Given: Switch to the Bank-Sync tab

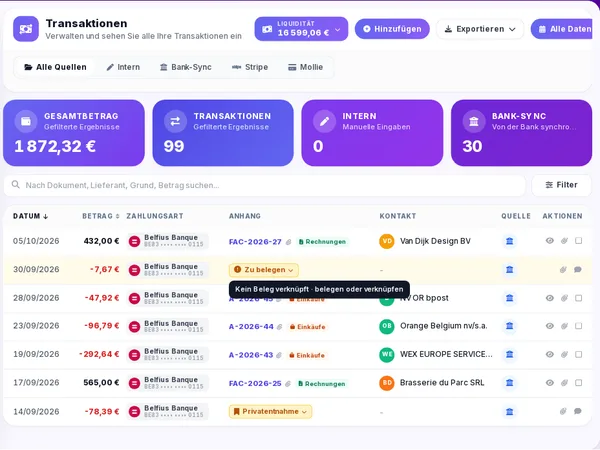Looking at the screenshot, I should click(186, 67).
